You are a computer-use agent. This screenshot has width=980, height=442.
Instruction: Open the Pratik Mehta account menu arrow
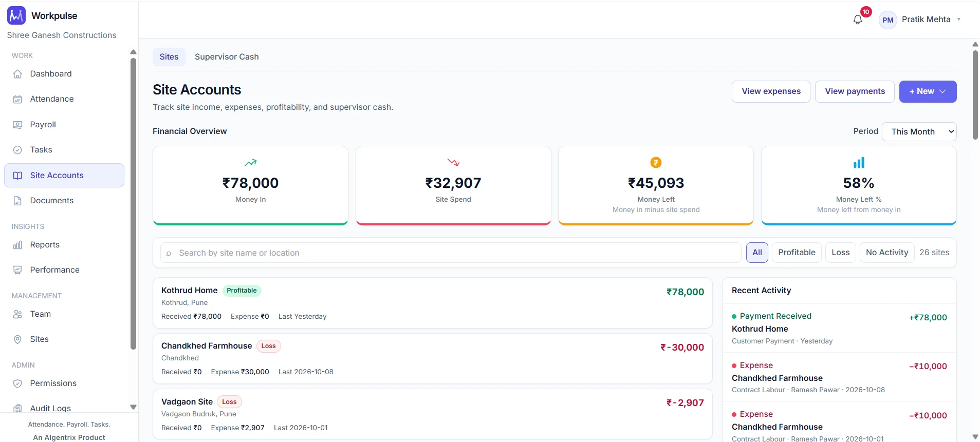958,20
